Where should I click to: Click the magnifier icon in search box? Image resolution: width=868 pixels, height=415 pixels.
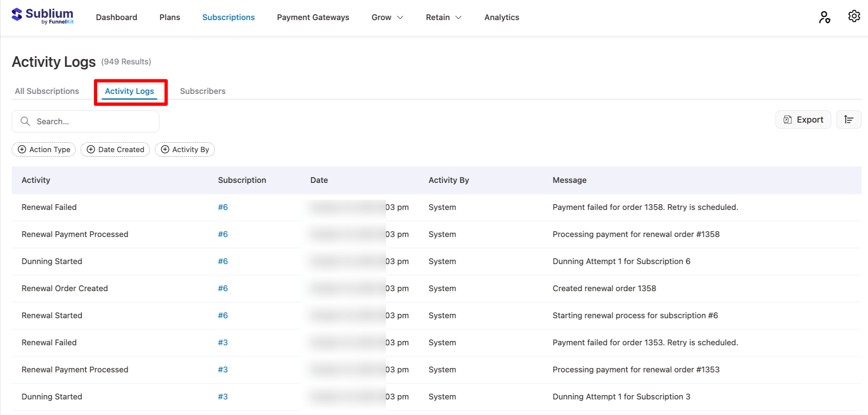coord(25,121)
